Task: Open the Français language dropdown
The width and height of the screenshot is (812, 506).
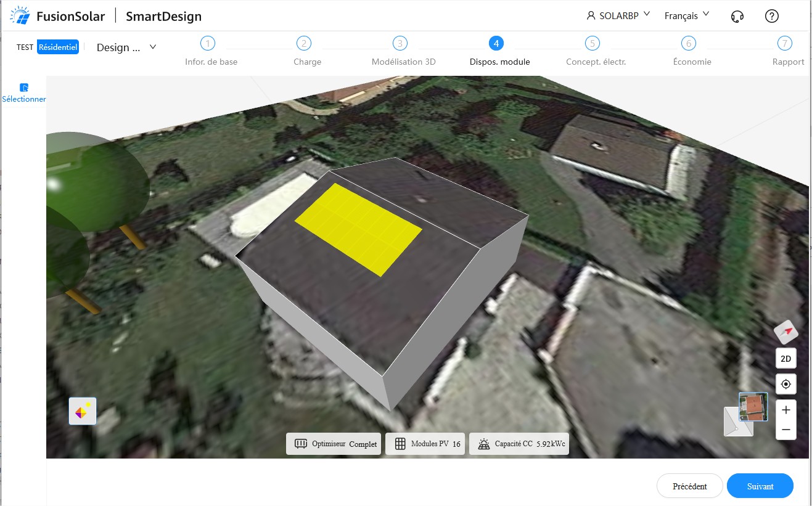Action: click(x=686, y=16)
